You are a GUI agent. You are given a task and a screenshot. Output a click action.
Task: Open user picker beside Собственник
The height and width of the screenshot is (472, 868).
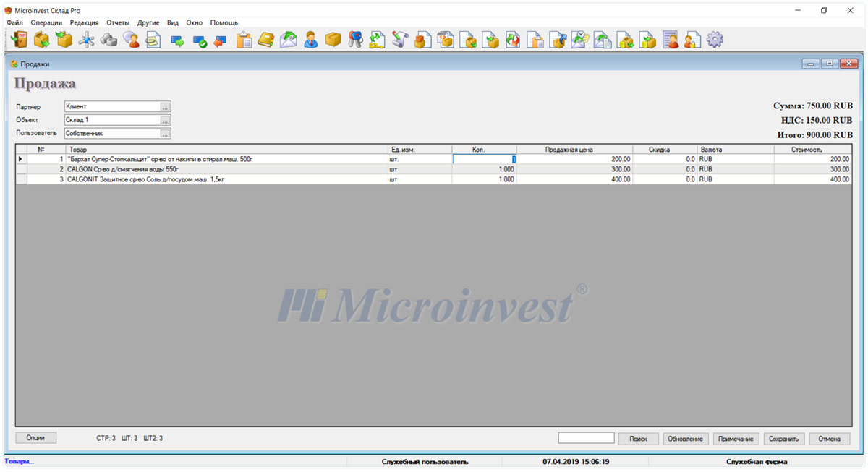point(165,134)
